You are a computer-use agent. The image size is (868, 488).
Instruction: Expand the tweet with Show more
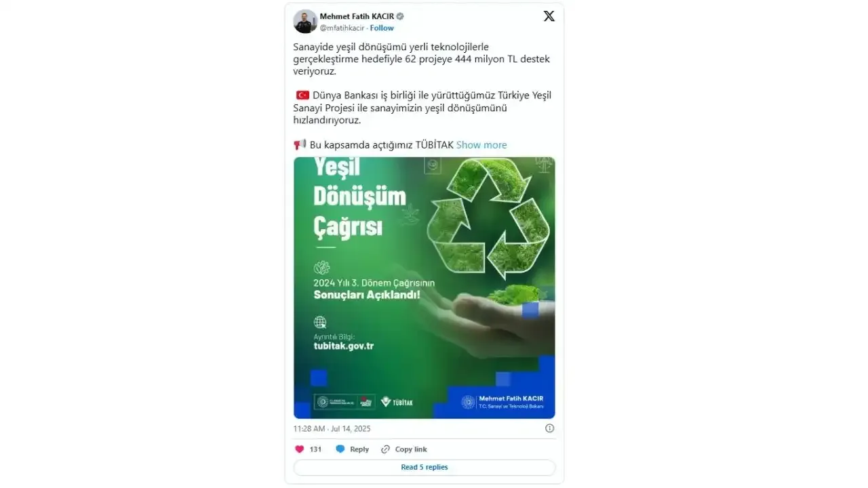pyautogui.click(x=481, y=145)
